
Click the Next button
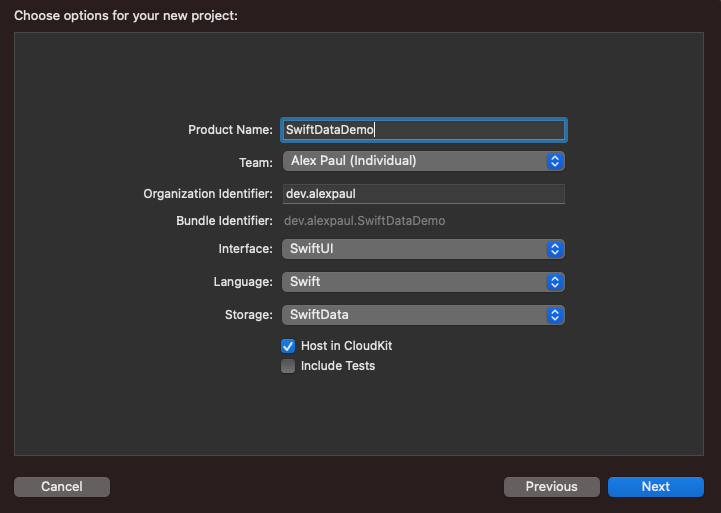click(656, 487)
